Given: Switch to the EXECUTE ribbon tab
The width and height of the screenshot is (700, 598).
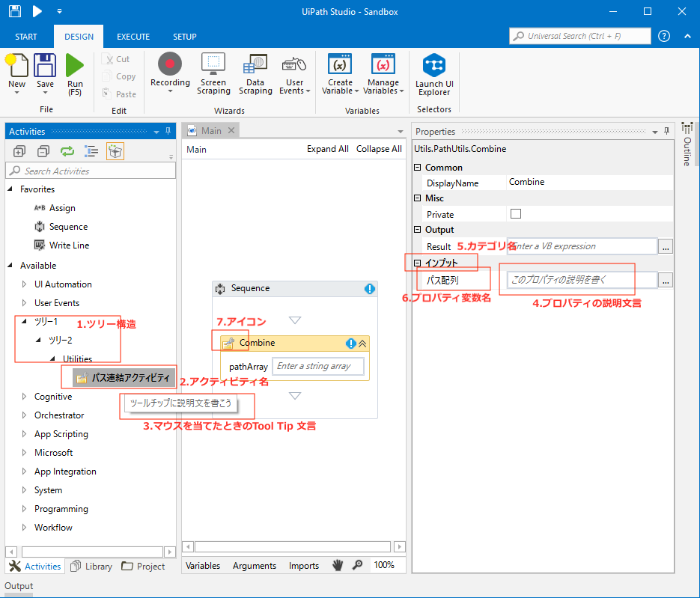Looking at the screenshot, I should click(x=133, y=37).
